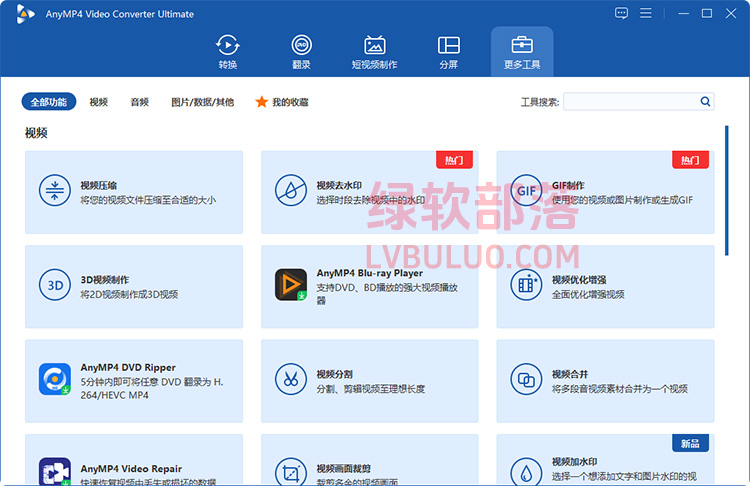Screen dimensions: 750x486
Task: Click the vertical scrollbar thumb
Action: 727,190
